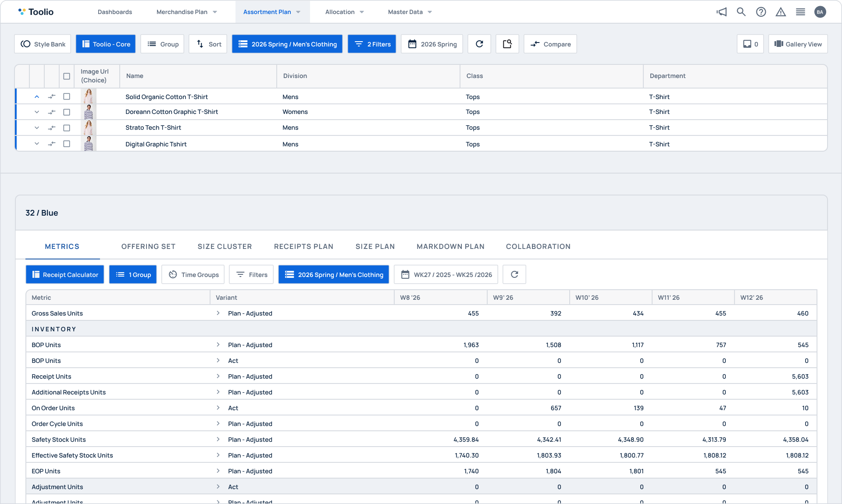
Task: Click the Strato Tech T-Shirt image thumbnail
Action: click(x=89, y=128)
